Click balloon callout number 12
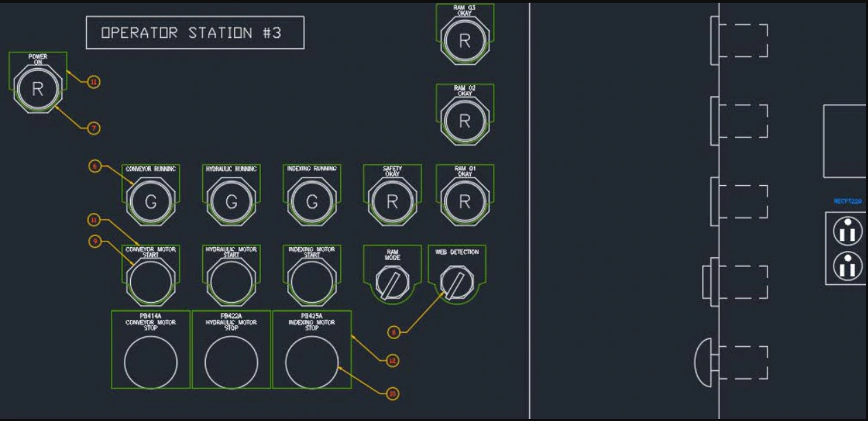868x421 pixels. coord(392,360)
